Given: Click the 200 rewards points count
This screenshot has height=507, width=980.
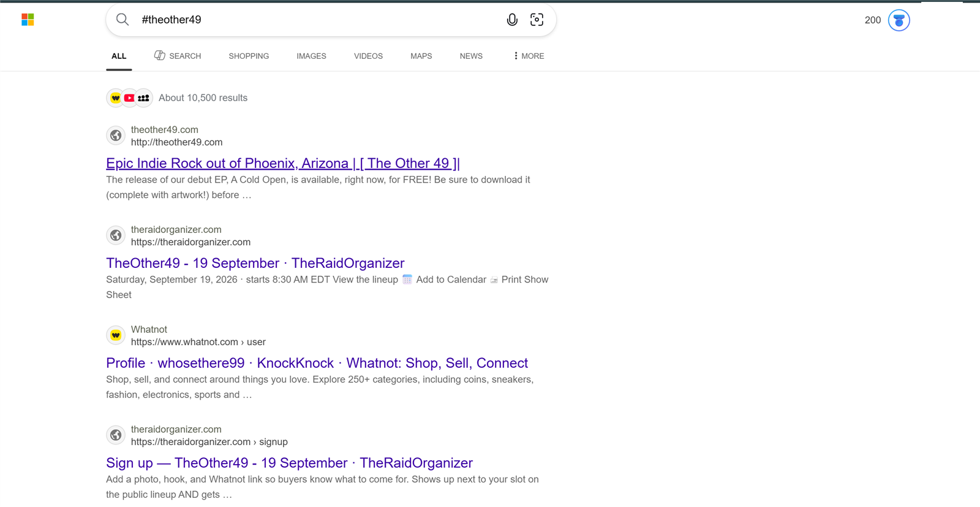Looking at the screenshot, I should coord(873,20).
